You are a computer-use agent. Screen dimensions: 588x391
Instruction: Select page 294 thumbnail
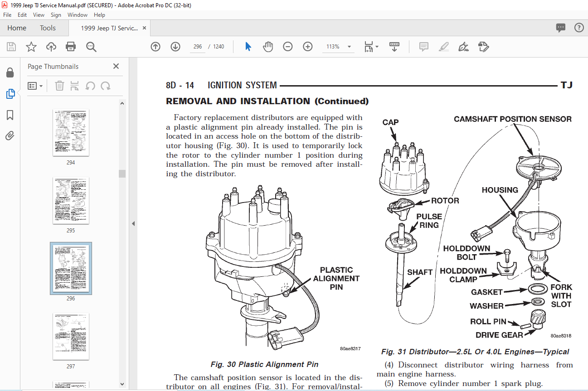71,132
